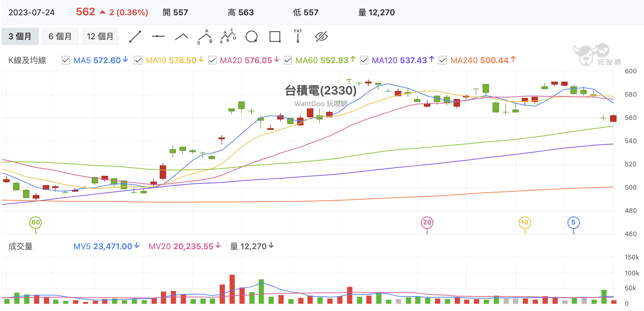Screen dimensions: 644x311
Task: Disable the MA240 moving average checkbox
Action: [x=443, y=60]
